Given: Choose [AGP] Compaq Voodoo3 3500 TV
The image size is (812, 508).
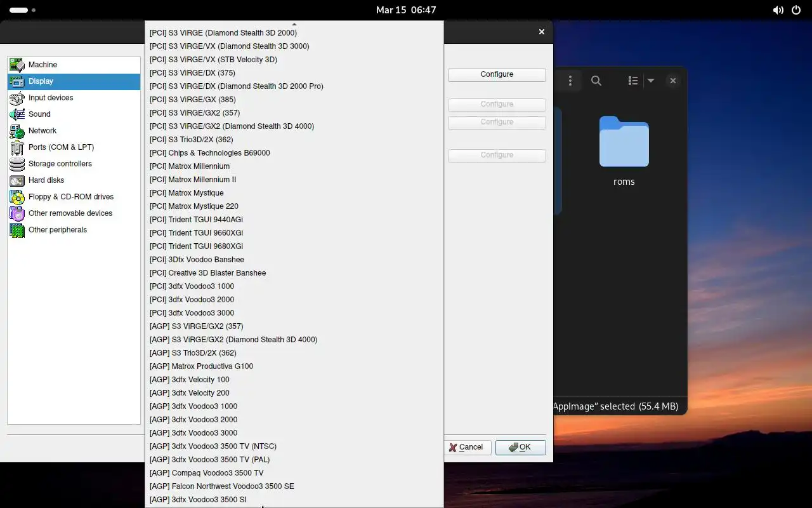Looking at the screenshot, I should pyautogui.click(x=294, y=473).
